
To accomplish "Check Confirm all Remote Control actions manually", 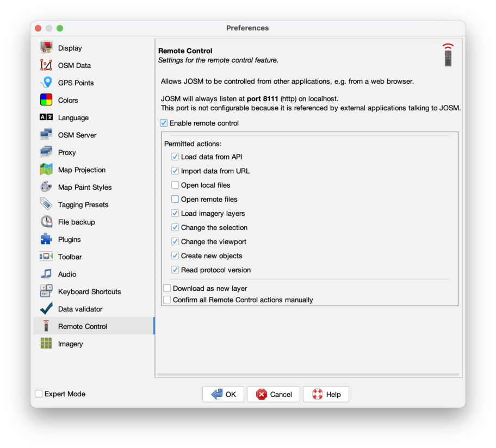I will [x=167, y=300].
